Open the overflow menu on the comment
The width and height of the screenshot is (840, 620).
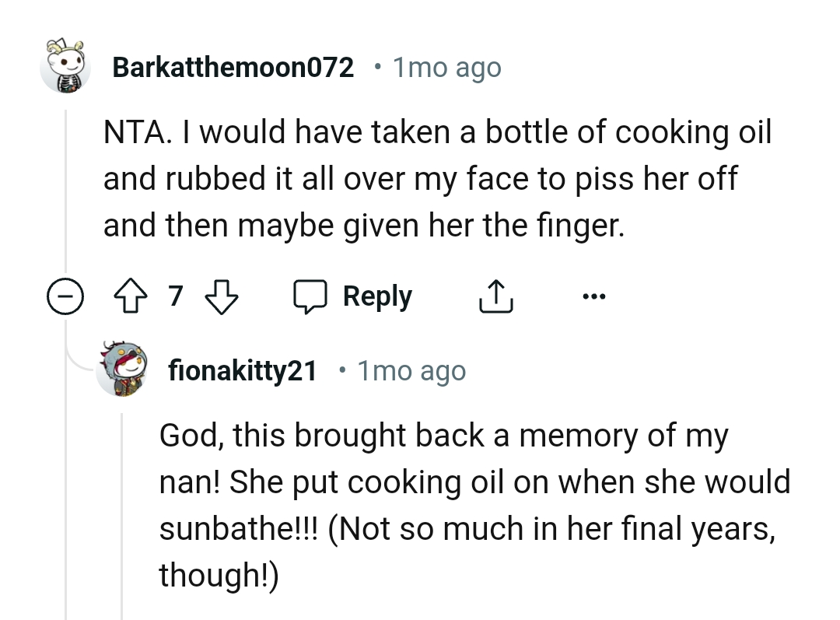(x=594, y=296)
